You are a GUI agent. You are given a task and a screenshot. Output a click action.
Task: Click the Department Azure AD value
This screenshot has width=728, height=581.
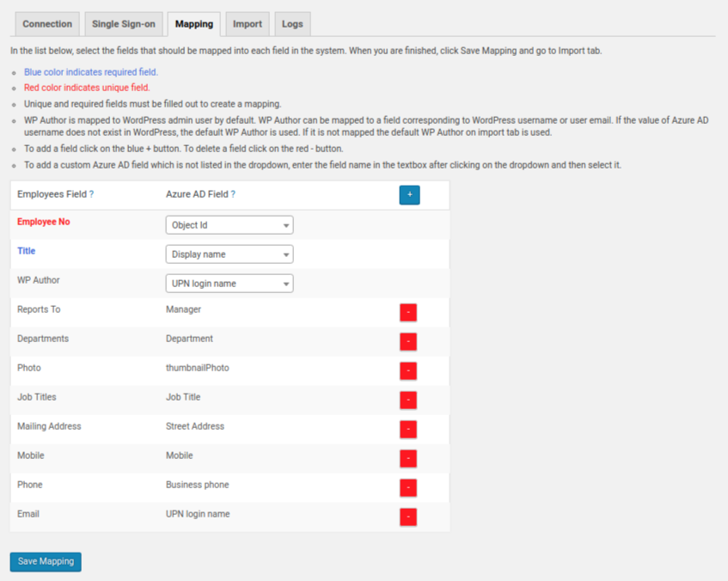tap(189, 339)
